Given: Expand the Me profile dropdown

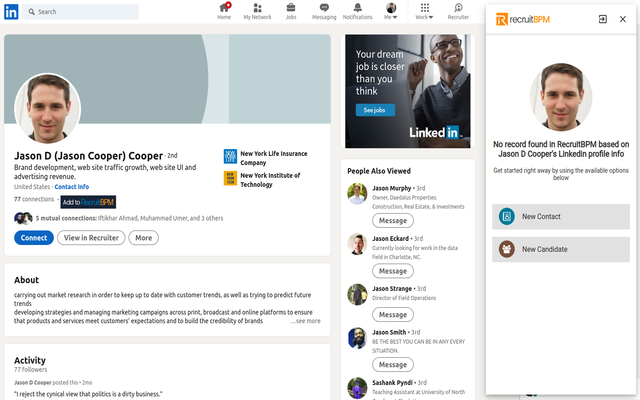Looking at the screenshot, I should coord(391,11).
